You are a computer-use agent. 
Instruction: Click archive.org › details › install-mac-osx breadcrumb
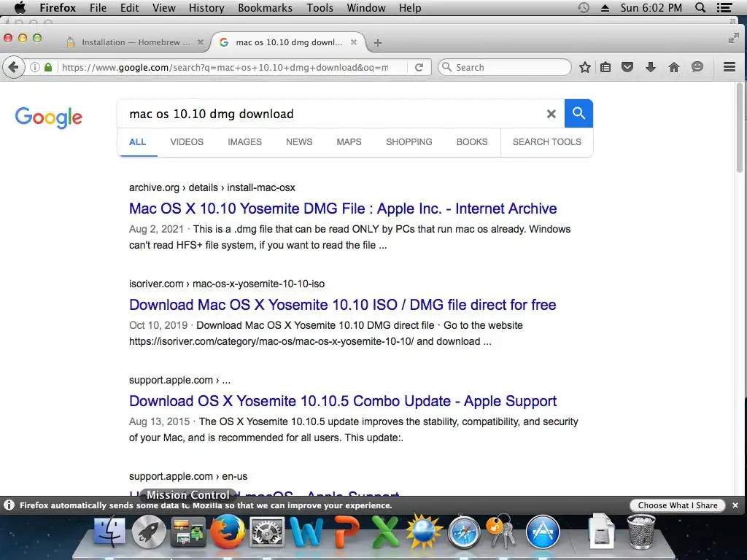click(212, 187)
